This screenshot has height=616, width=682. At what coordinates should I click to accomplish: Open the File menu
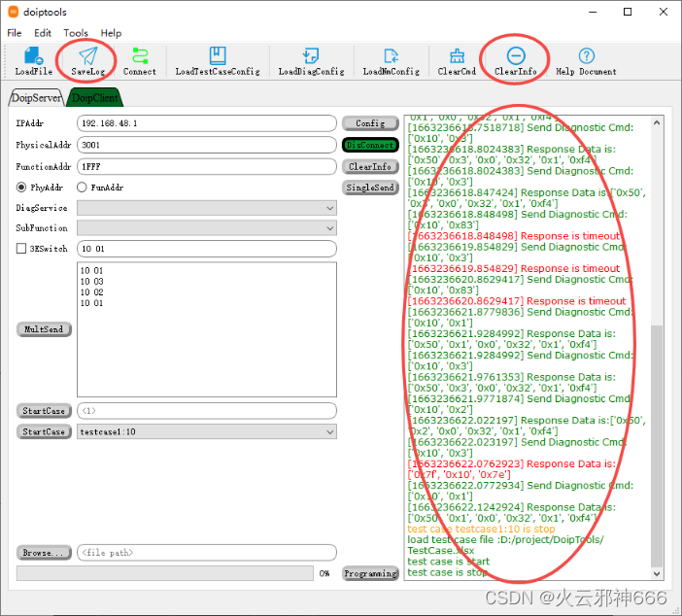coord(15,33)
